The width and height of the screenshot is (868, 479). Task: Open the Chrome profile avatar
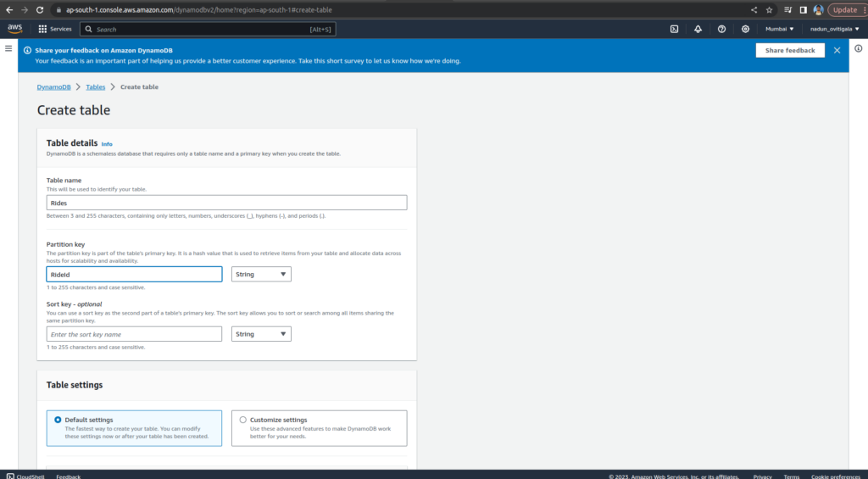click(818, 10)
